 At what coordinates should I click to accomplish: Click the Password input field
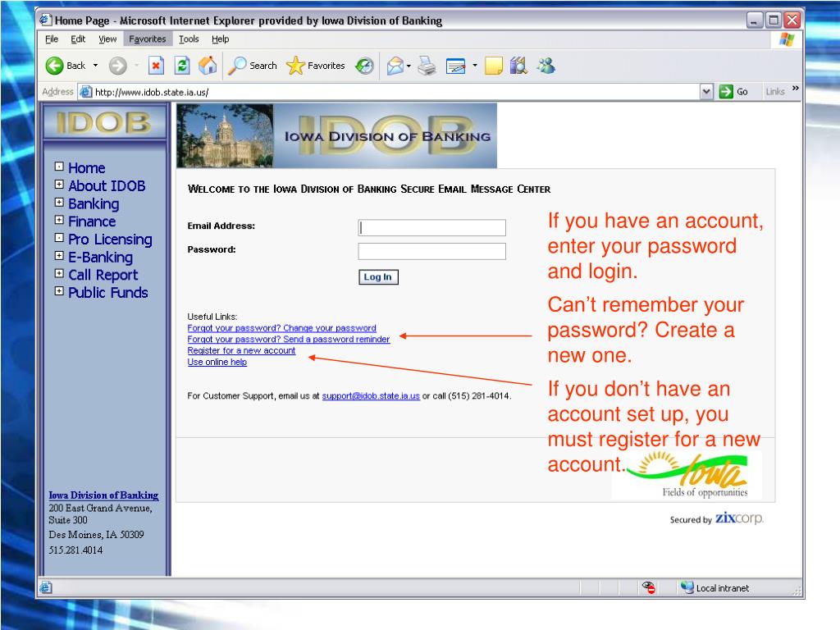pyautogui.click(x=431, y=251)
